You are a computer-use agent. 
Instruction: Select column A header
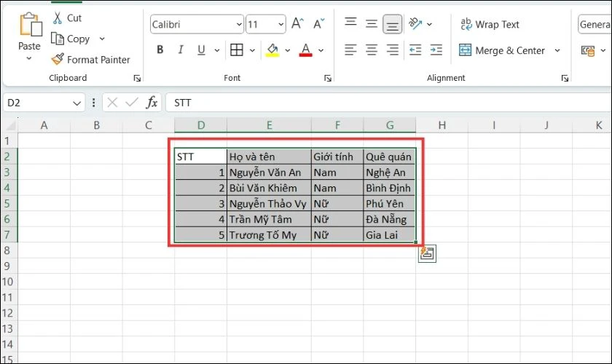[44, 125]
